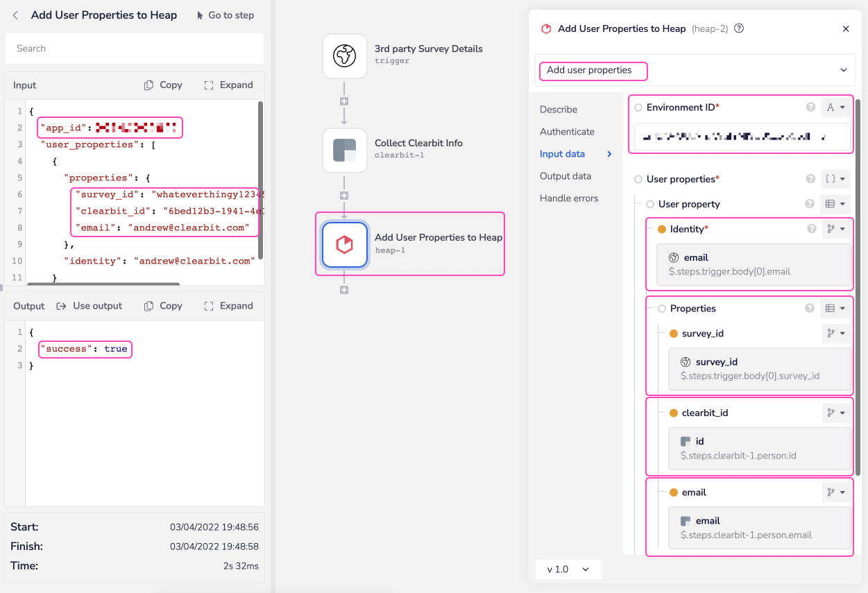Add step below Add User Properties to Heap
This screenshot has height=593, width=868.
[x=344, y=290]
